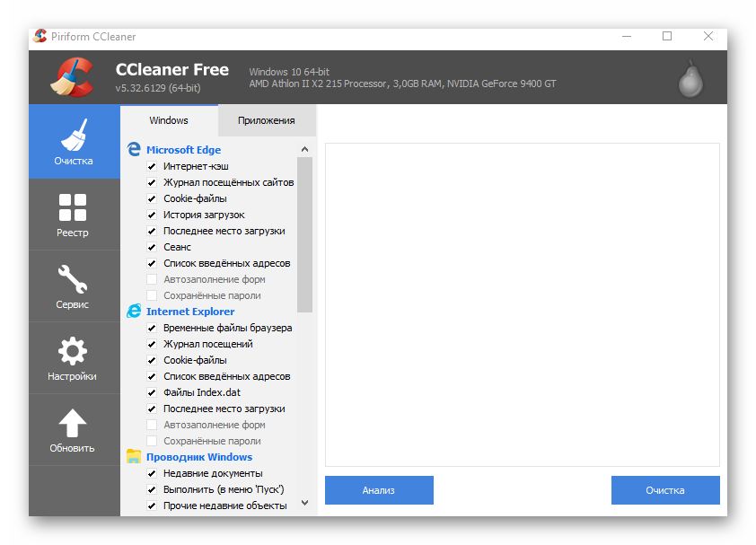Click the CCleaner logo in header
This screenshot has width=756, height=545.
coord(73,77)
